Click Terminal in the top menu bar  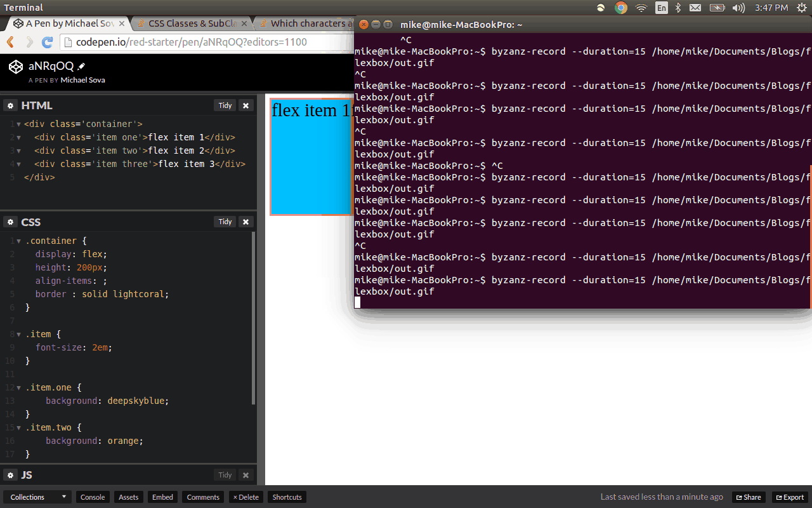point(23,8)
